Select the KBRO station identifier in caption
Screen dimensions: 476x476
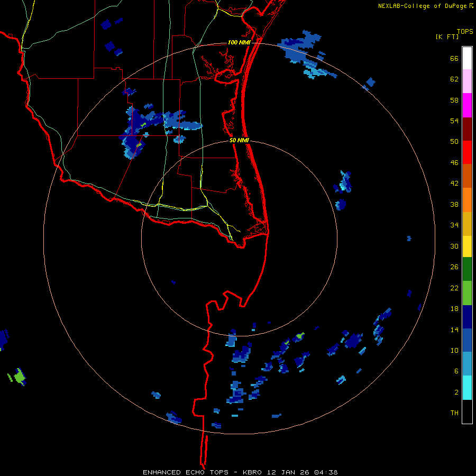(253, 472)
